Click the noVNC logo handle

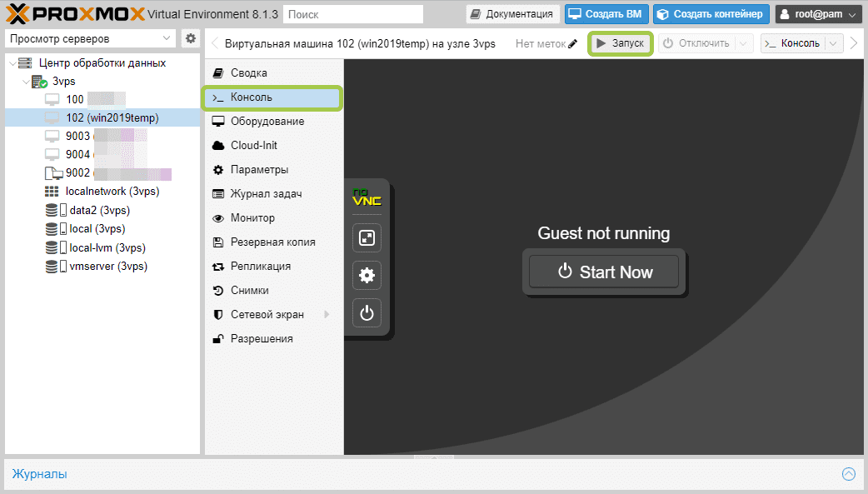pos(367,197)
